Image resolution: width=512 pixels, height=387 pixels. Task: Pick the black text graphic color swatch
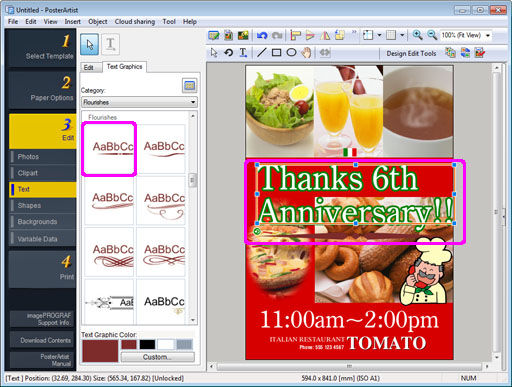click(147, 344)
